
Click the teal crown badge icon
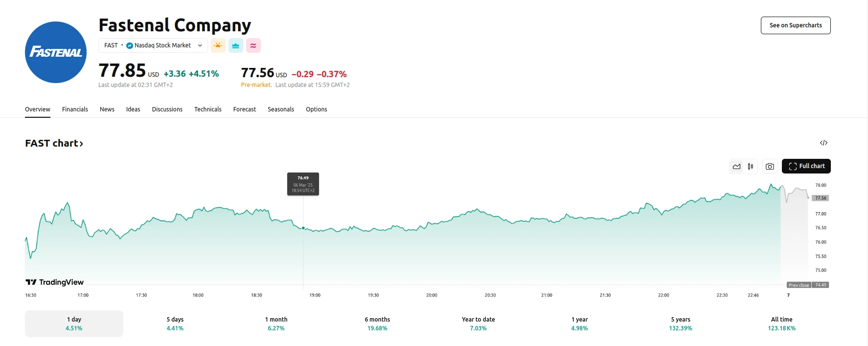(x=236, y=45)
